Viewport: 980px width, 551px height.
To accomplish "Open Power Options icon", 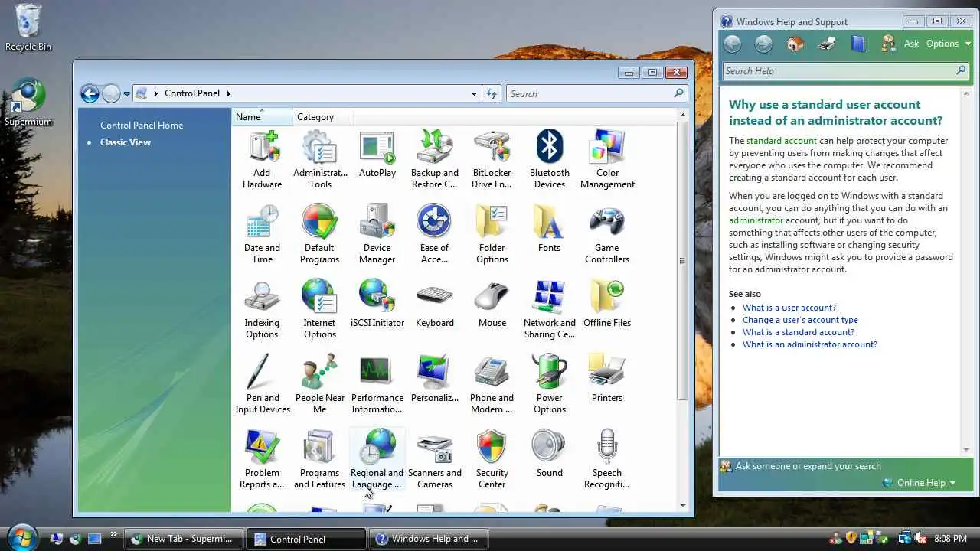I will pyautogui.click(x=550, y=384).
